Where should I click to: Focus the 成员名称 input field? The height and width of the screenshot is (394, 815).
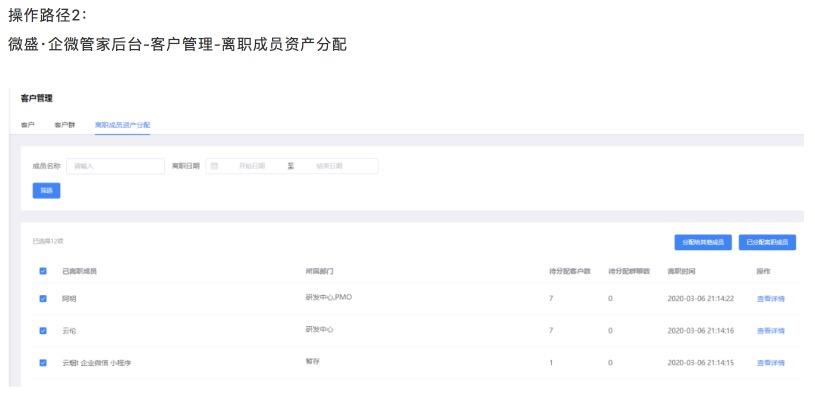115,166
